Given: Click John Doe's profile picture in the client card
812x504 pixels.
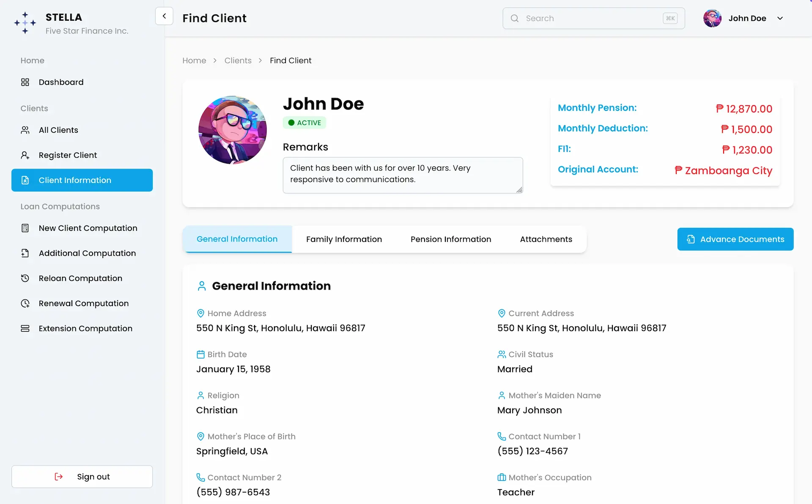Looking at the screenshot, I should tap(233, 130).
